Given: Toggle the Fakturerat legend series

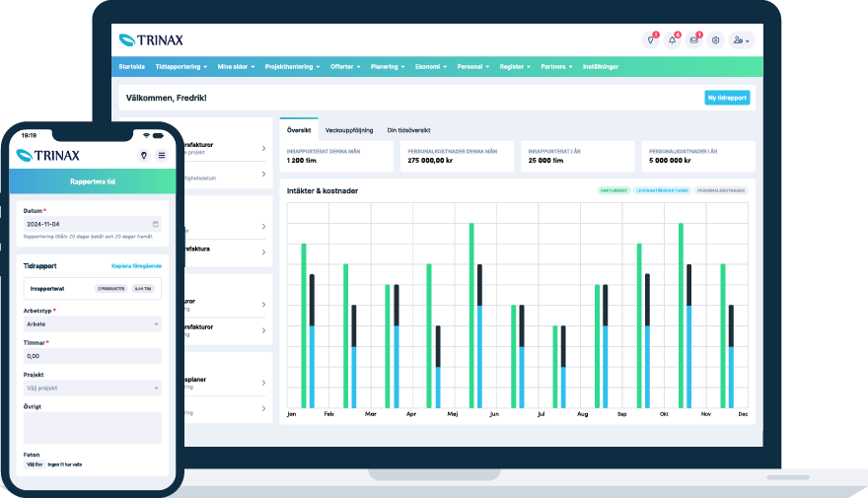Looking at the screenshot, I should pos(614,190).
